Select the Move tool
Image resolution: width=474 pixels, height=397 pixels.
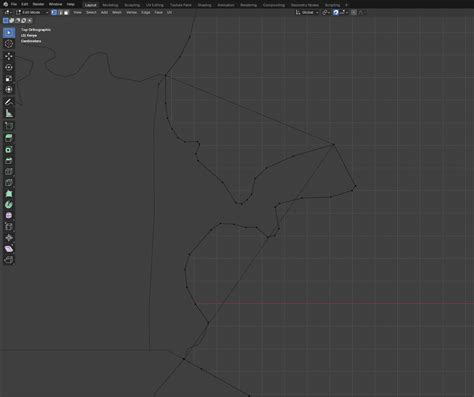point(9,56)
